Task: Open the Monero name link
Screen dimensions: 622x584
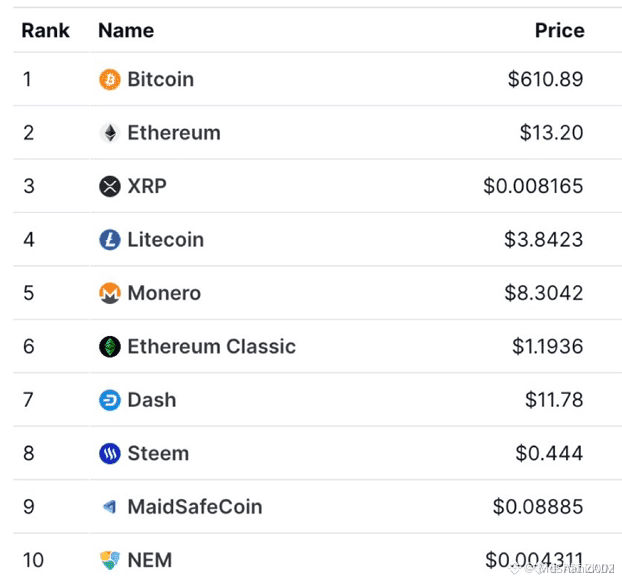Action: pyautogui.click(x=164, y=293)
